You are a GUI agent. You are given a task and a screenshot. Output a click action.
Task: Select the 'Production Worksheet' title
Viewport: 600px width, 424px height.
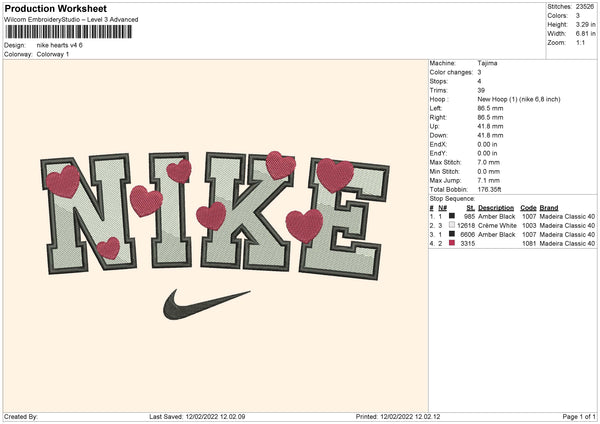point(56,8)
